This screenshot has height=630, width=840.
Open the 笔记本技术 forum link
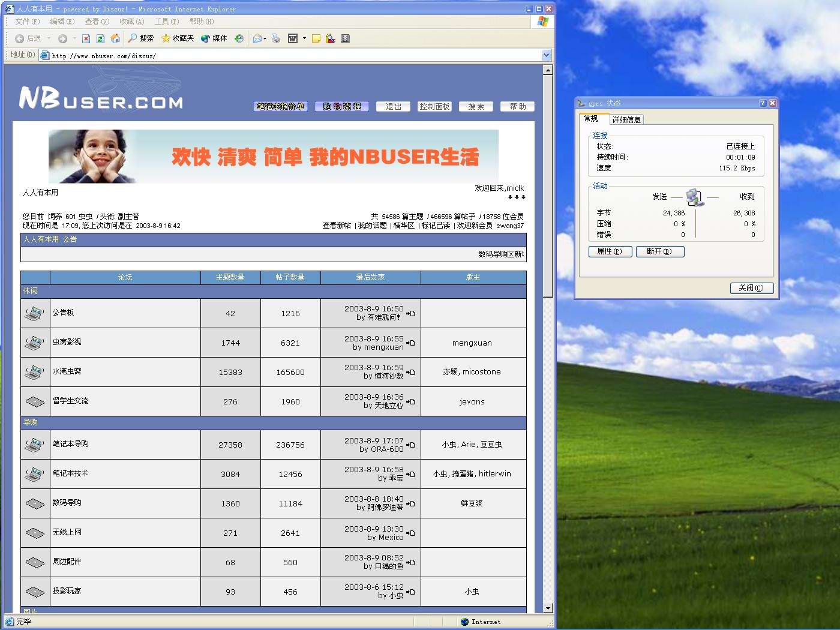tap(71, 473)
